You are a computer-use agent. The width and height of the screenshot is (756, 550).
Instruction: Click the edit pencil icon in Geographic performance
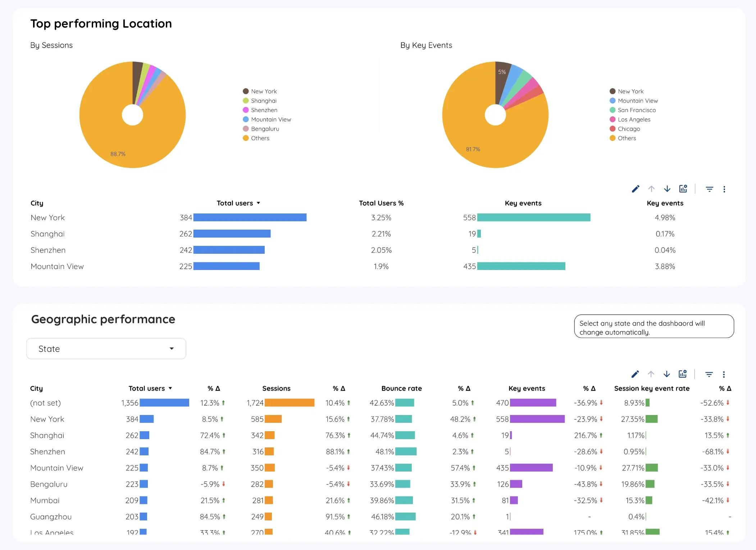click(x=635, y=374)
